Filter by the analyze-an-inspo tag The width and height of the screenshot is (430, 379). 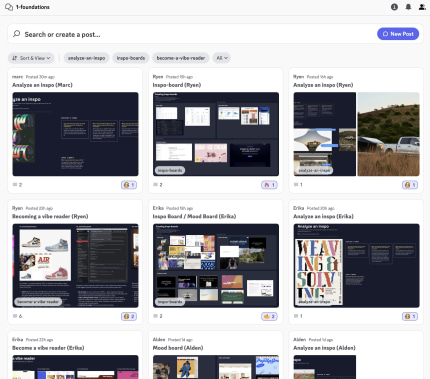86,58
